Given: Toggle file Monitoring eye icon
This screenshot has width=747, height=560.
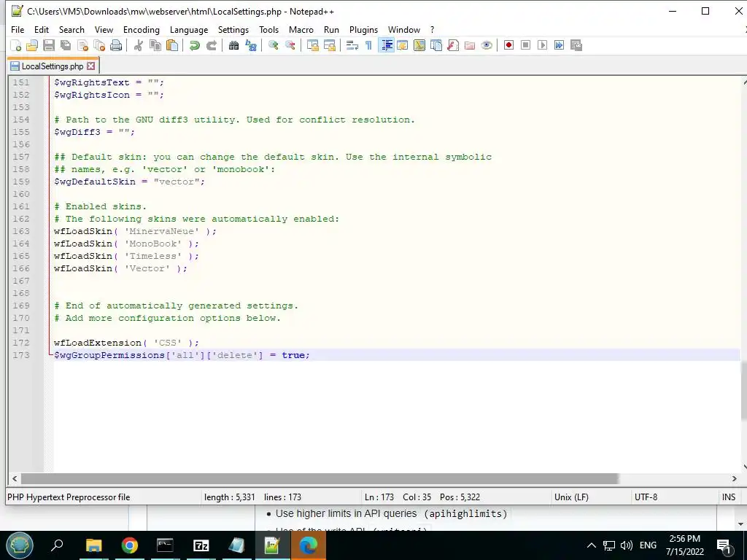Looking at the screenshot, I should [x=487, y=45].
